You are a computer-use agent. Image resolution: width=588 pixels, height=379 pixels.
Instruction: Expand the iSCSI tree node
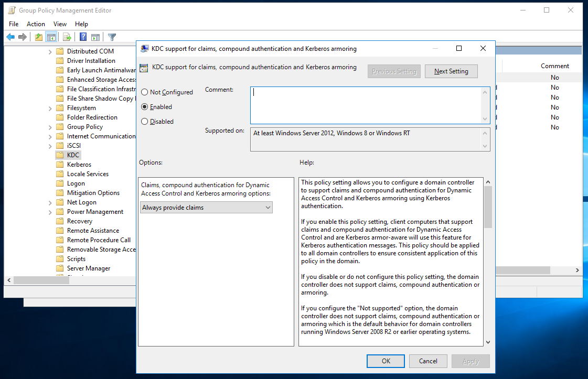point(50,146)
